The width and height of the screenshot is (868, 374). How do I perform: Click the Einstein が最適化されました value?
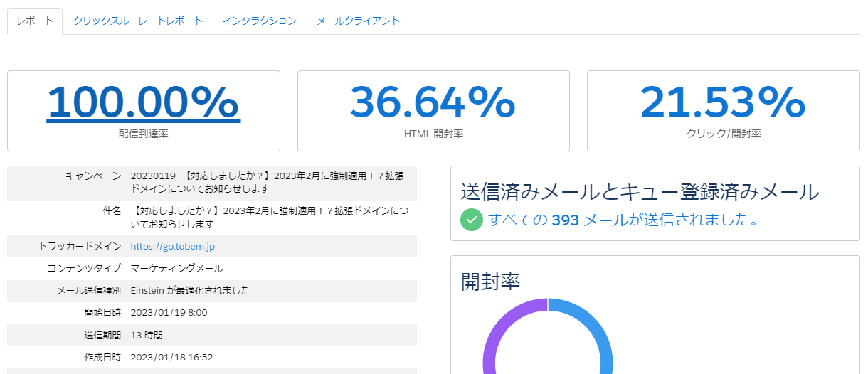[190, 291]
